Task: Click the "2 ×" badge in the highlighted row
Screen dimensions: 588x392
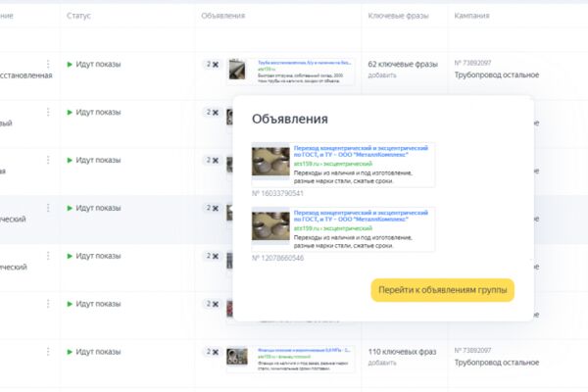Action: (212, 208)
